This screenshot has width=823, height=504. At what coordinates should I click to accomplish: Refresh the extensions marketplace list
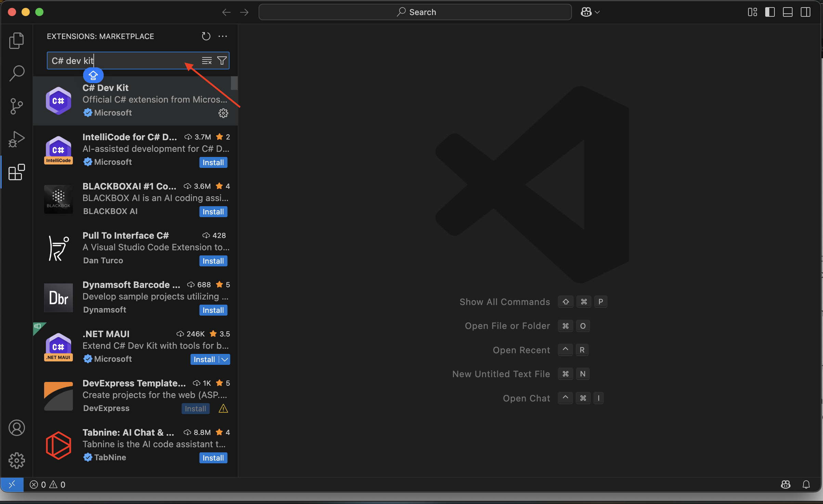[206, 36]
